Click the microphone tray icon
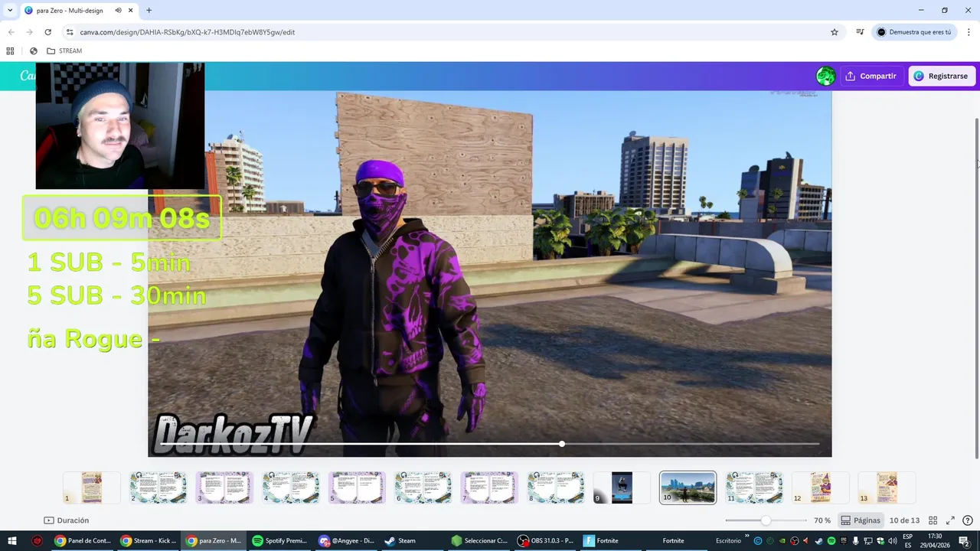Screen dimensions: 980x551 (855, 541)
